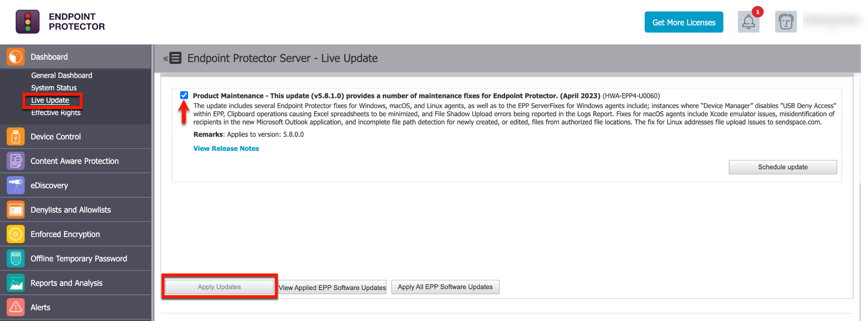Open the user profile avatar icon

tap(786, 22)
